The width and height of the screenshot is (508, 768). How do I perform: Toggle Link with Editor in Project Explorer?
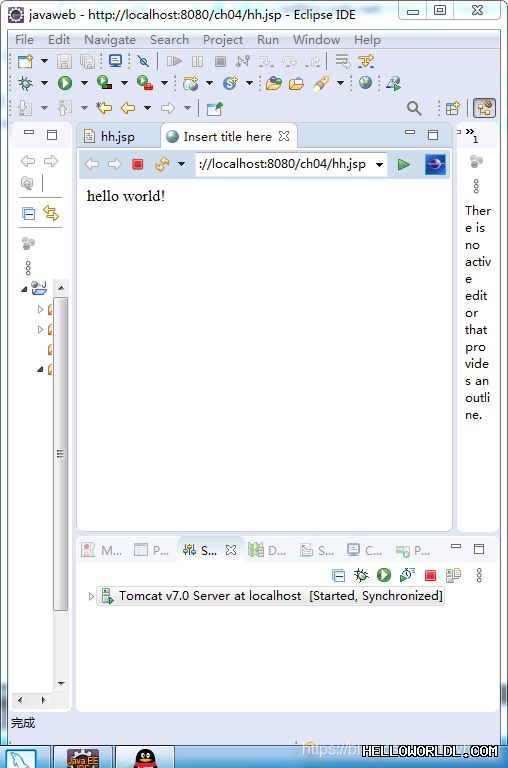(x=51, y=213)
